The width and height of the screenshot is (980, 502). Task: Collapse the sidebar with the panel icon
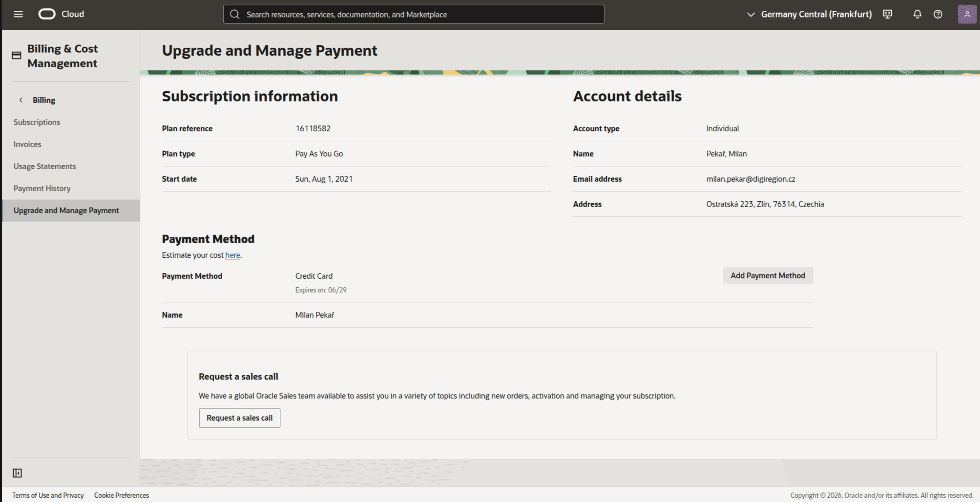pos(17,473)
